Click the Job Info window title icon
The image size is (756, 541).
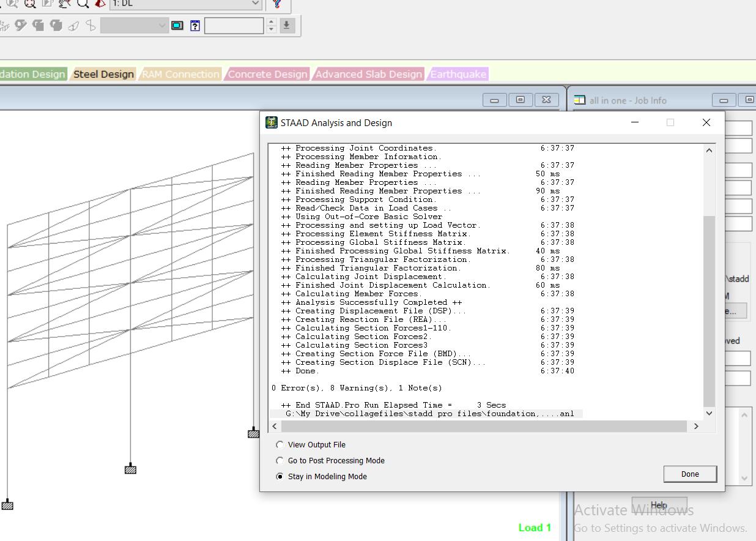point(579,100)
